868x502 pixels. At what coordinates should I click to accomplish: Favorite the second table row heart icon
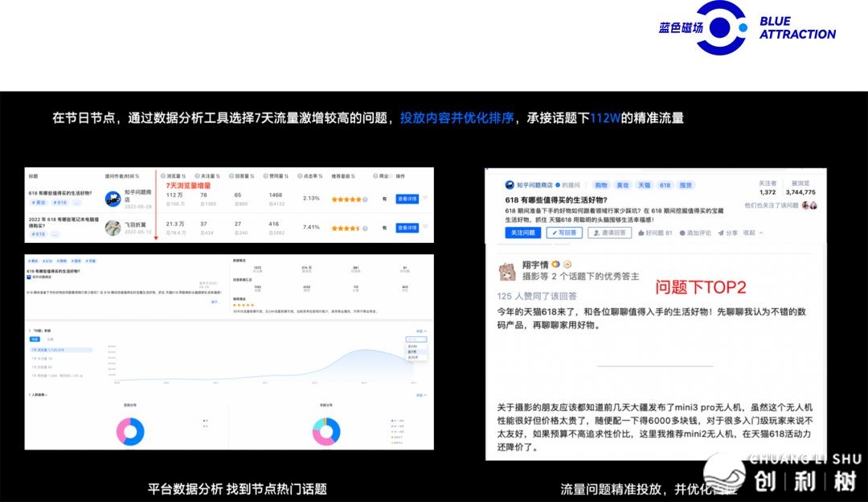point(425,227)
